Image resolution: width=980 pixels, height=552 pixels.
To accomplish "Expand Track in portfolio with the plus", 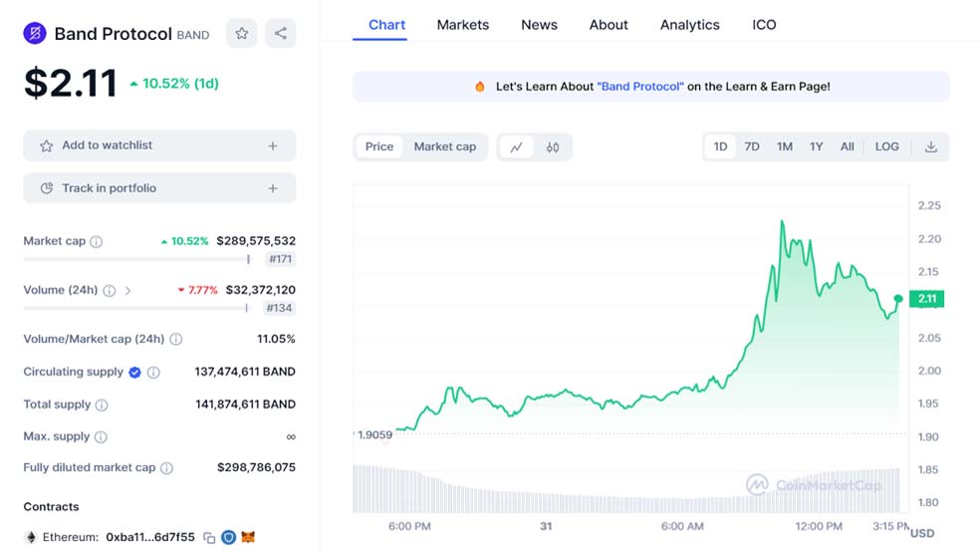I will [273, 188].
